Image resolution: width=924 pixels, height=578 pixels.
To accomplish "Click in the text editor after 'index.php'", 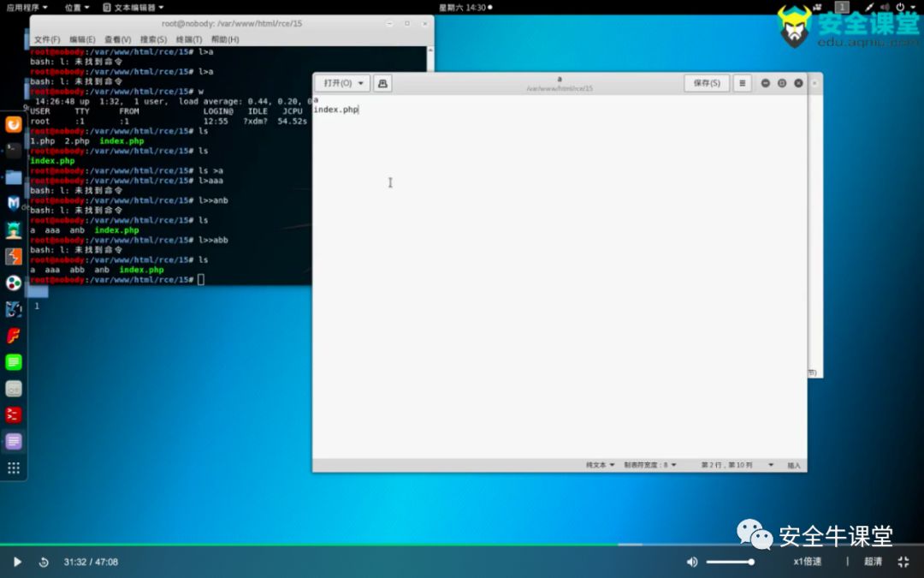I will pyautogui.click(x=358, y=110).
